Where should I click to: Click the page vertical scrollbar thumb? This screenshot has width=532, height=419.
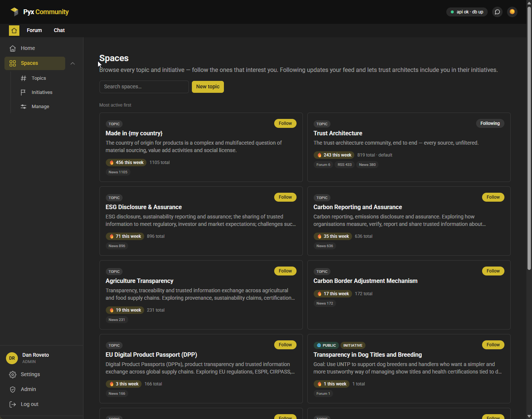point(529,138)
